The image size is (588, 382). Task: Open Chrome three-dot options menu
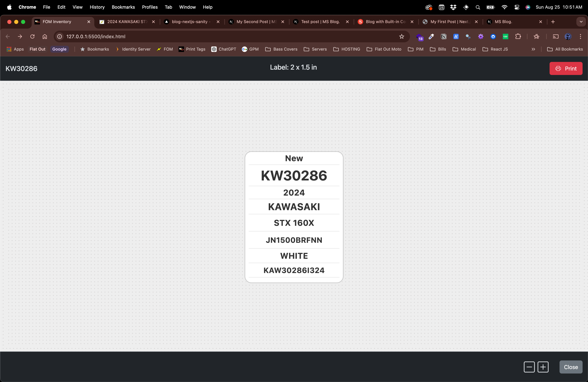click(x=580, y=37)
